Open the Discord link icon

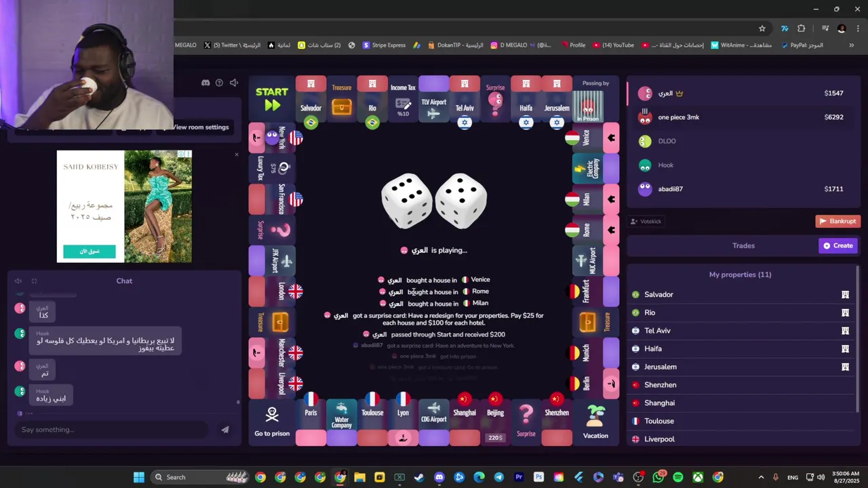click(205, 83)
